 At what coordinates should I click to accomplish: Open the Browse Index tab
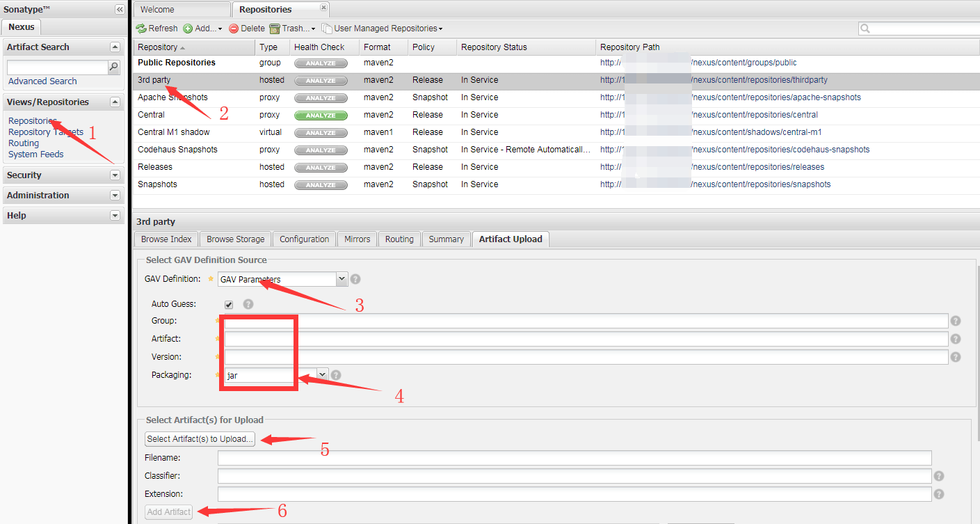[x=166, y=239]
